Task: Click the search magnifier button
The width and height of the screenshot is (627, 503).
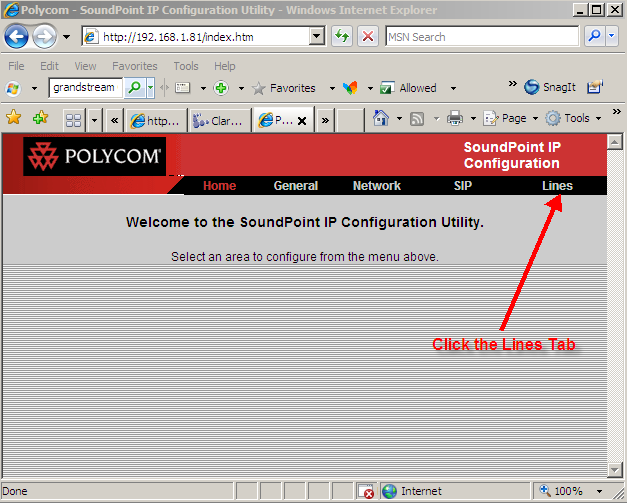Action: point(595,37)
